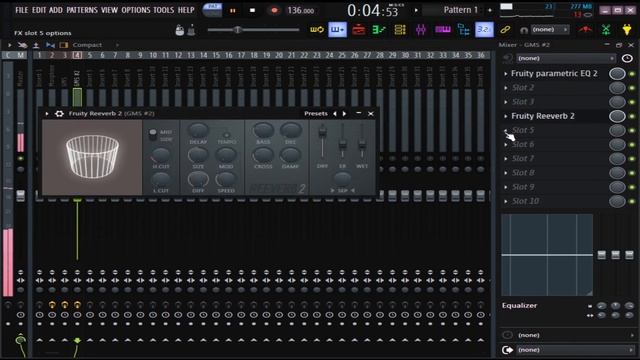Viewport: 640px width, 360px height.
Task: Open the yellow channel rack icon
Action: [400, 29]
